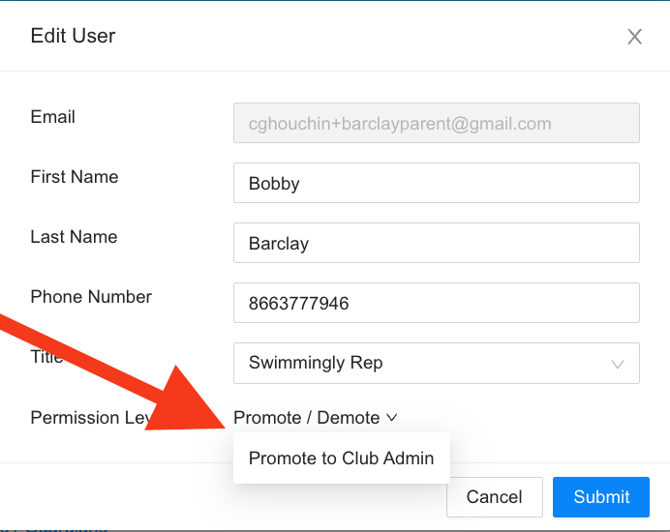Focus the First Name field containing Bobby
Screen dimensions: 670x532
click(436, 184)
